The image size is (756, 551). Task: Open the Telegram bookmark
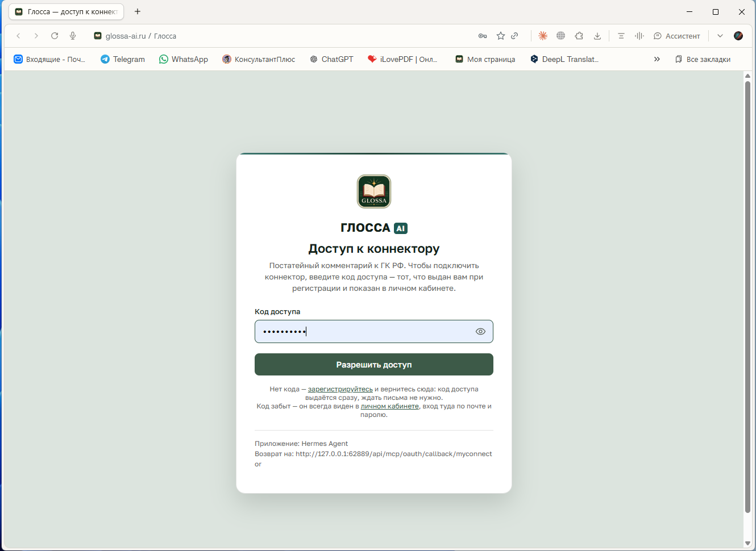(x=123, y=59)
